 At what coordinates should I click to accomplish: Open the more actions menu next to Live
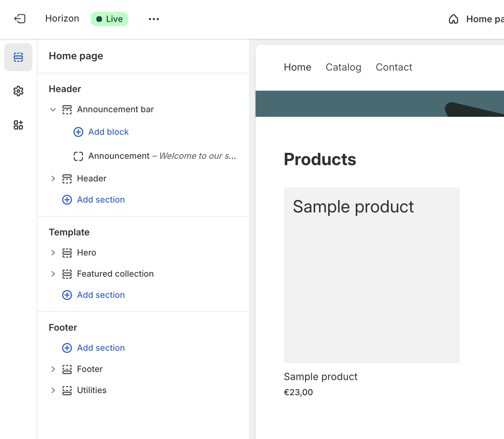point(154,19)
